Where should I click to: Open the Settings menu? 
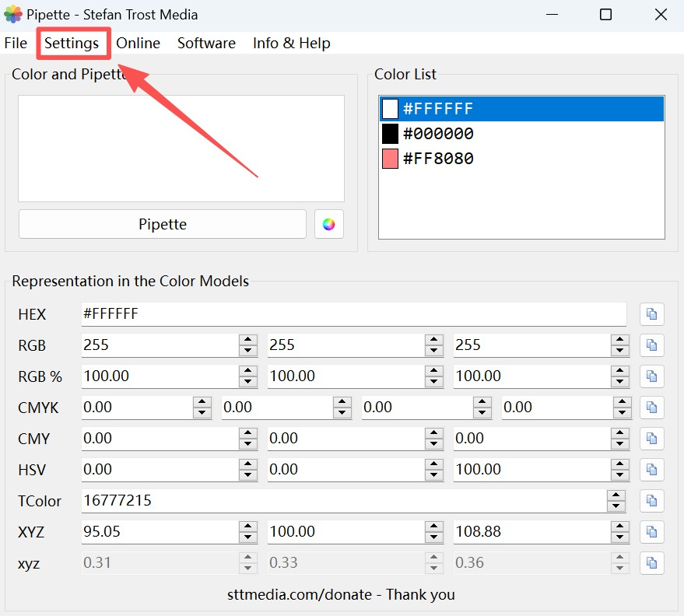point(72,43)
